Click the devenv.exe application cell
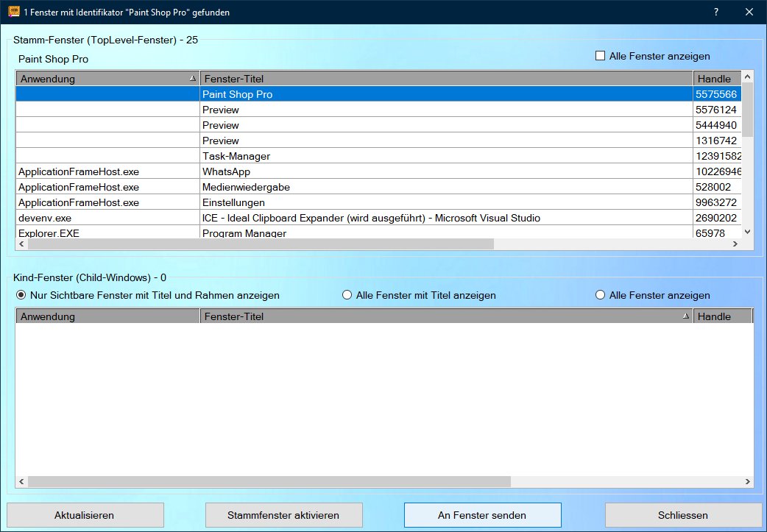The image size is (767, 532). click(107, 218)
